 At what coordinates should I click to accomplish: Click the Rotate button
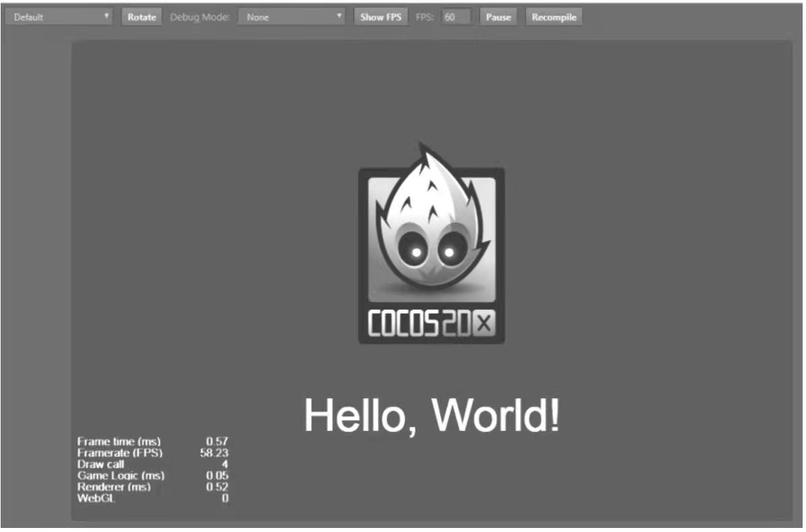tap(142, 17)
